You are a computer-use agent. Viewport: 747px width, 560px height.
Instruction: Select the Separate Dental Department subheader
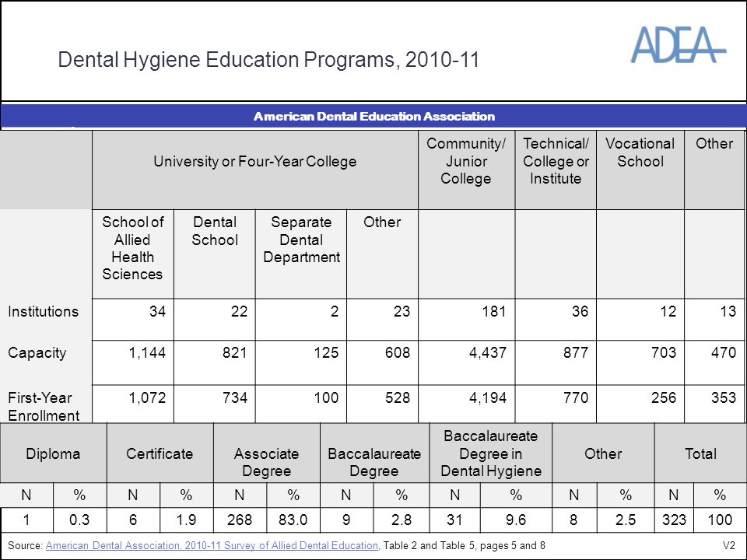tap(301, 240)
